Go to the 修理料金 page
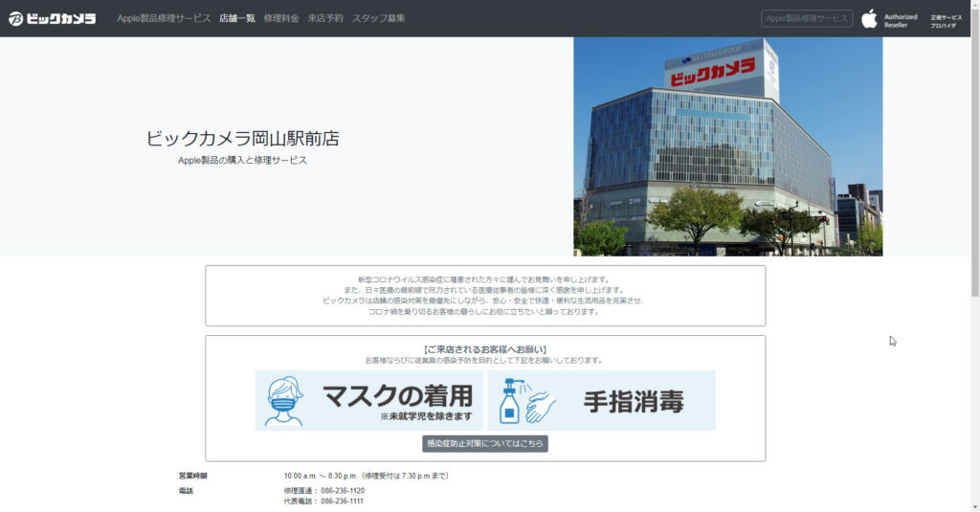Screen dimensions: 980x512 click(281, 18)
